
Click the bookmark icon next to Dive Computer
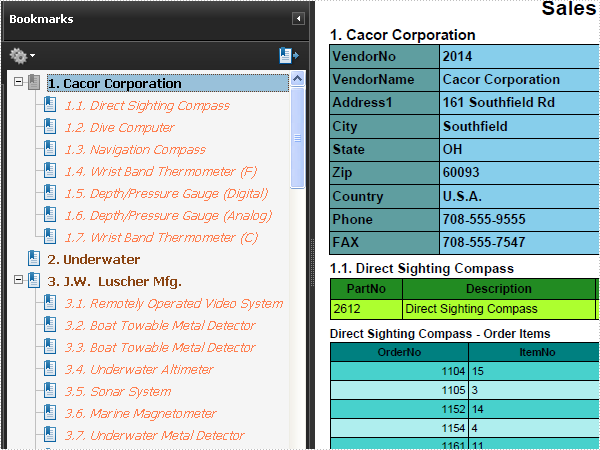[50, 126]
